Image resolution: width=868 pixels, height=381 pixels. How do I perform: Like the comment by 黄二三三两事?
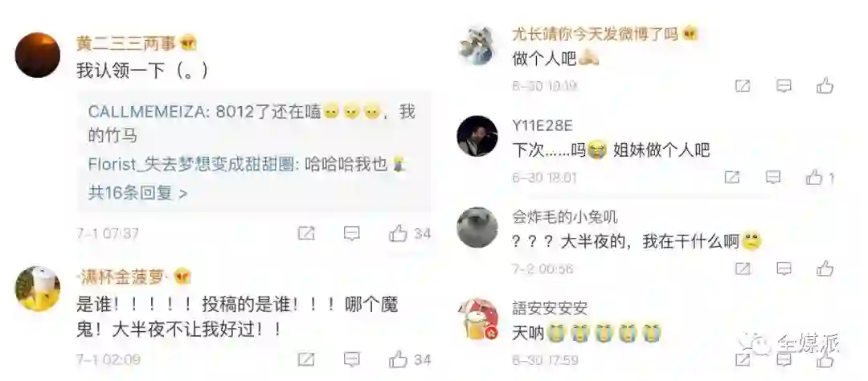(398, 233)
